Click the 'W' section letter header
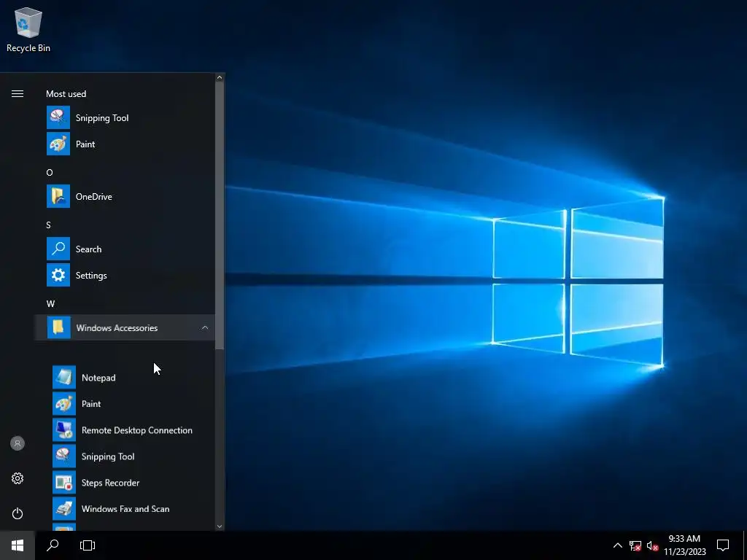The width and height of the screenshot is (747, 560). click(50, 303)
